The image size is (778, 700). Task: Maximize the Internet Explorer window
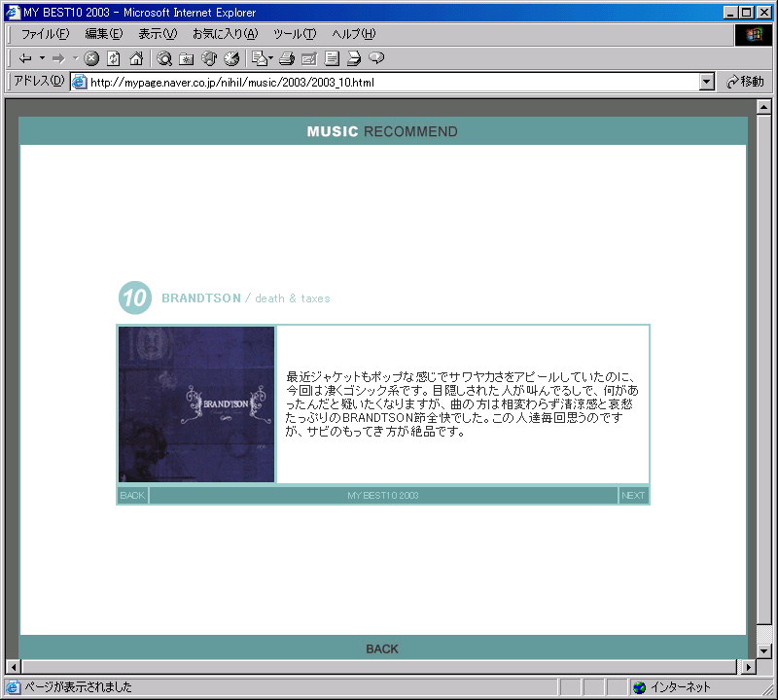click(746, 13)
